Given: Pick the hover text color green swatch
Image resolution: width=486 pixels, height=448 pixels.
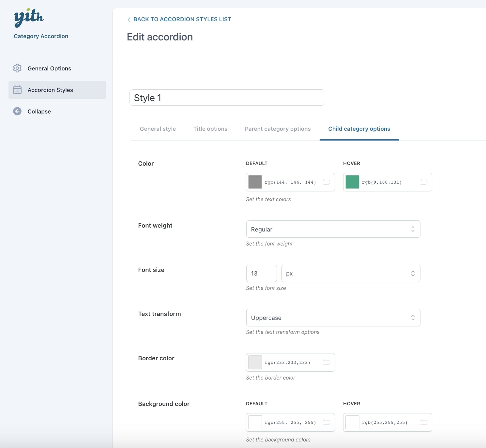Looking at the screenshot, I should tap(352, 182).
